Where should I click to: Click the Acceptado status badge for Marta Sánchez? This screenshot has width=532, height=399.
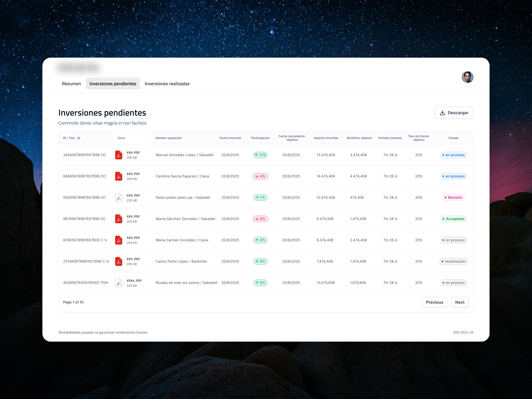coord(454,219)
